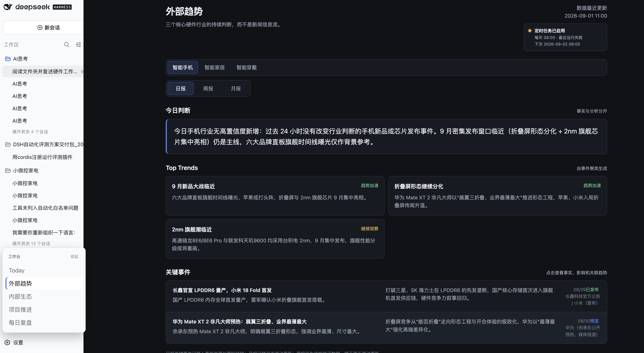Click the 点击查看事实、影响和关联趋势 hint

click(576, 273)
